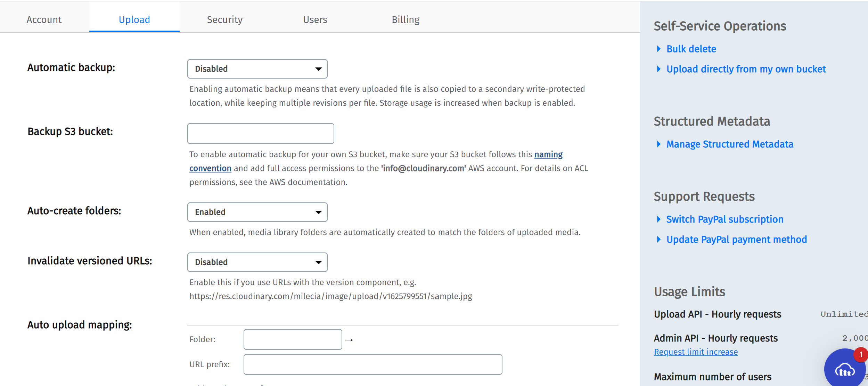This screenshot has height=386, width=868.
Task: Open the support chat cloud widget
Action: tap(844, 369)
